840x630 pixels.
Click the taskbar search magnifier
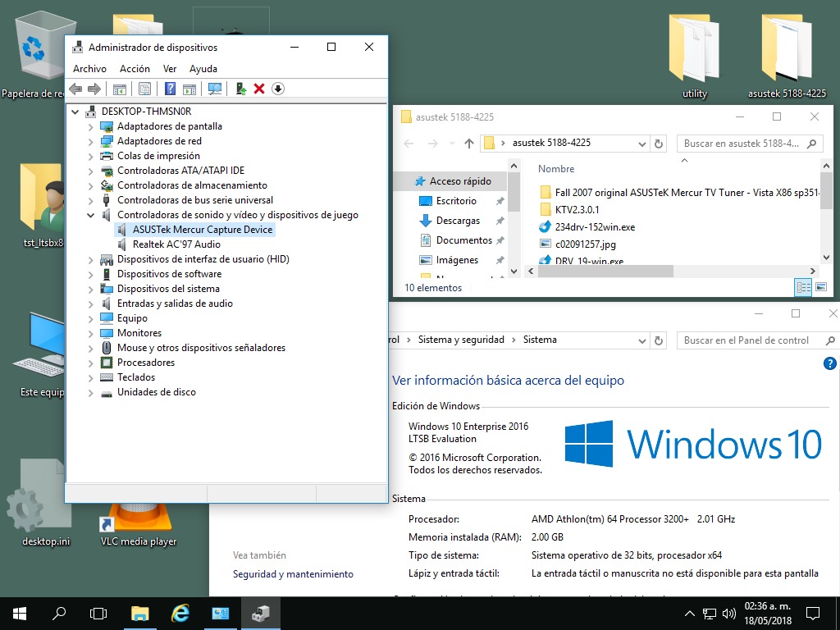click(59, 614)
